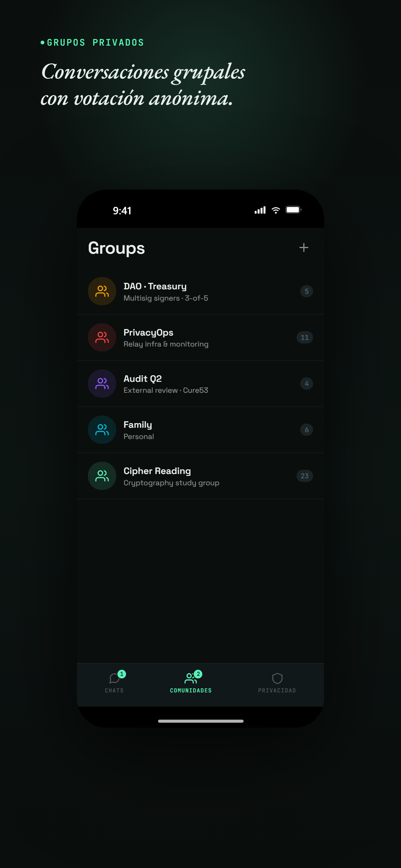This screenshot has width=401, height=868.
Task: Check the Wi-Fi status icon
Action: pos(276,210)
